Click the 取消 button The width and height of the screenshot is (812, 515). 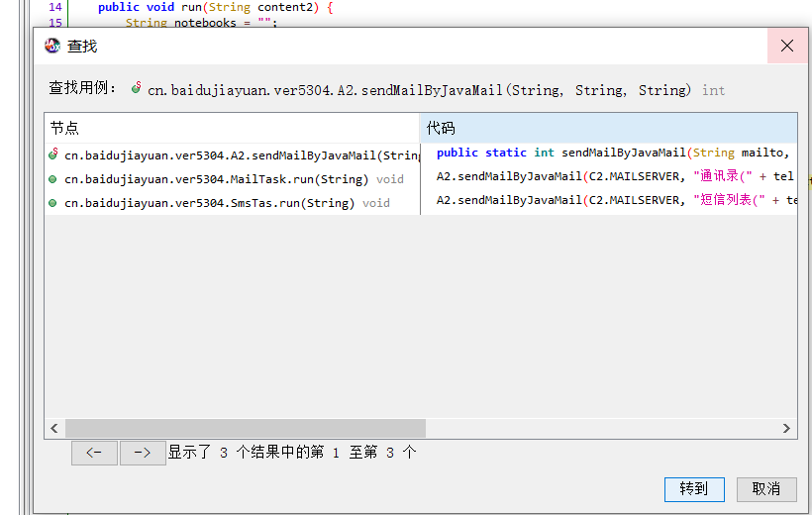click(x=766, y=489)
